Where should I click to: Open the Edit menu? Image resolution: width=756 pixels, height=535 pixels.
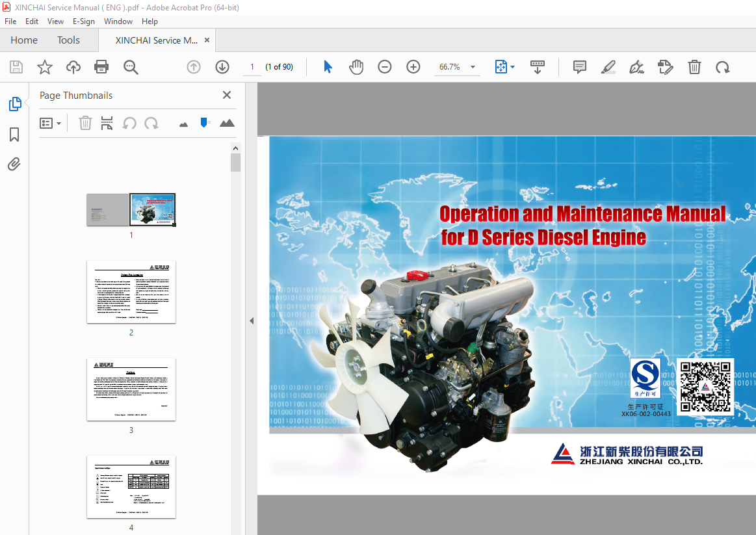pyautogui.click(x=32, y=21)
